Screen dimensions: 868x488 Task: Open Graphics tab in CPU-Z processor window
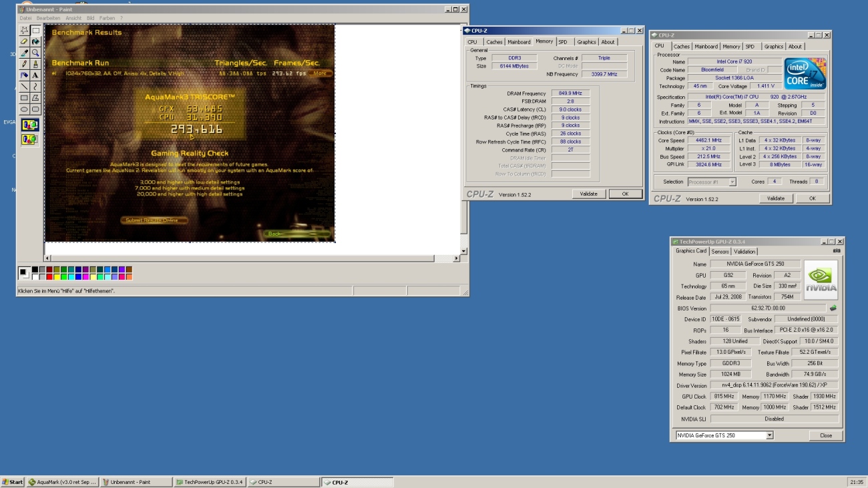click(774, 47)
